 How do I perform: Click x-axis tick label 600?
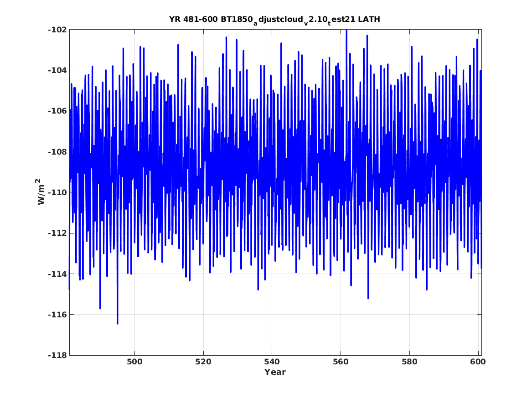click(x=478, y=362)
